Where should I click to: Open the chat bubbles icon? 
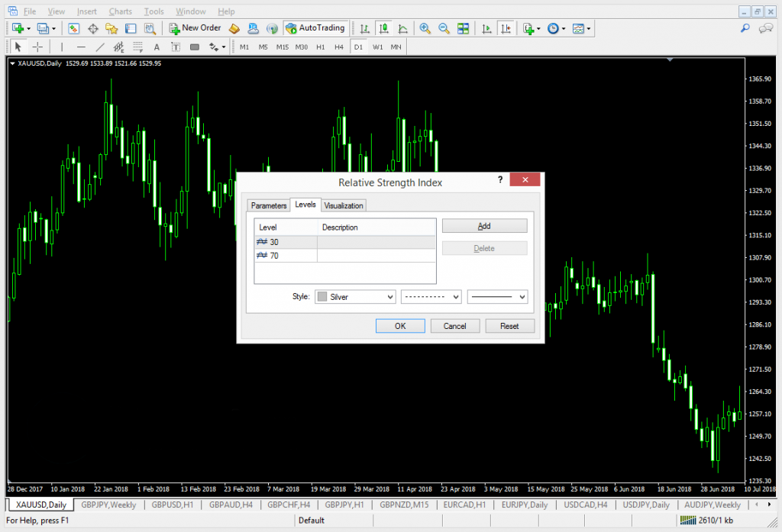tap(765, 28)
